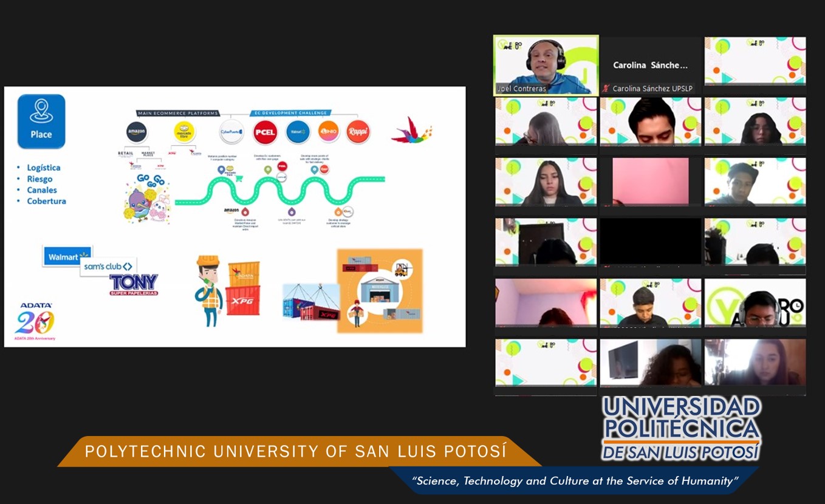This screenshot has width=825, height=504.
Task: Click the 'Canales' bullet text
Action: tap(42, 190)
